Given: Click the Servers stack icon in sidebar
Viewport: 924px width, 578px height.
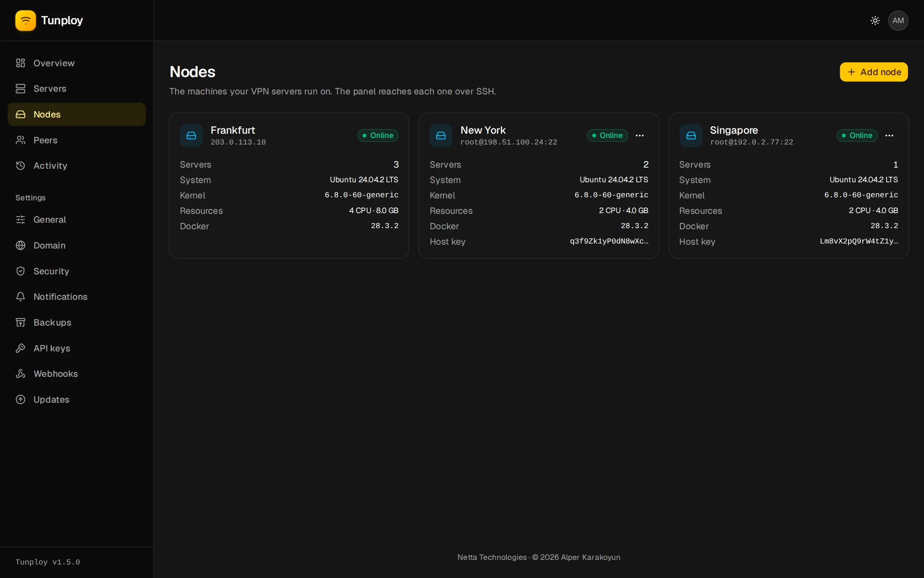Looking at the screenshot, I should point(20,89).
